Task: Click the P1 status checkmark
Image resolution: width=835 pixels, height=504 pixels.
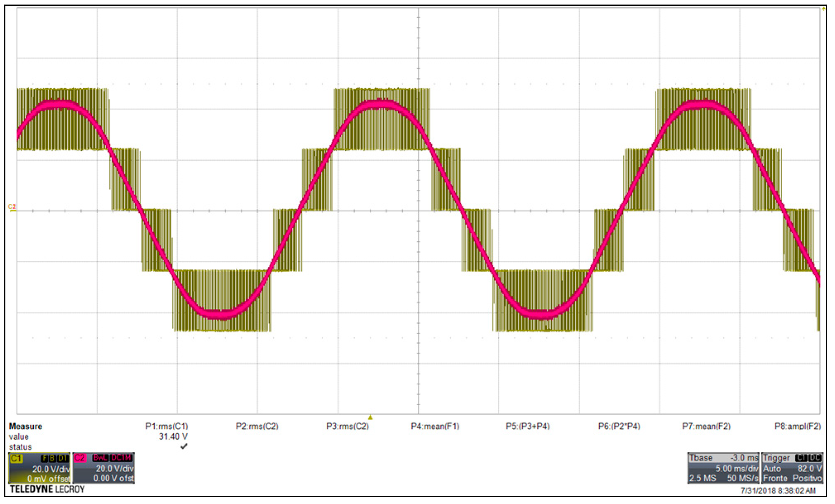Action: pyautogui.click(x=184, y=446)
